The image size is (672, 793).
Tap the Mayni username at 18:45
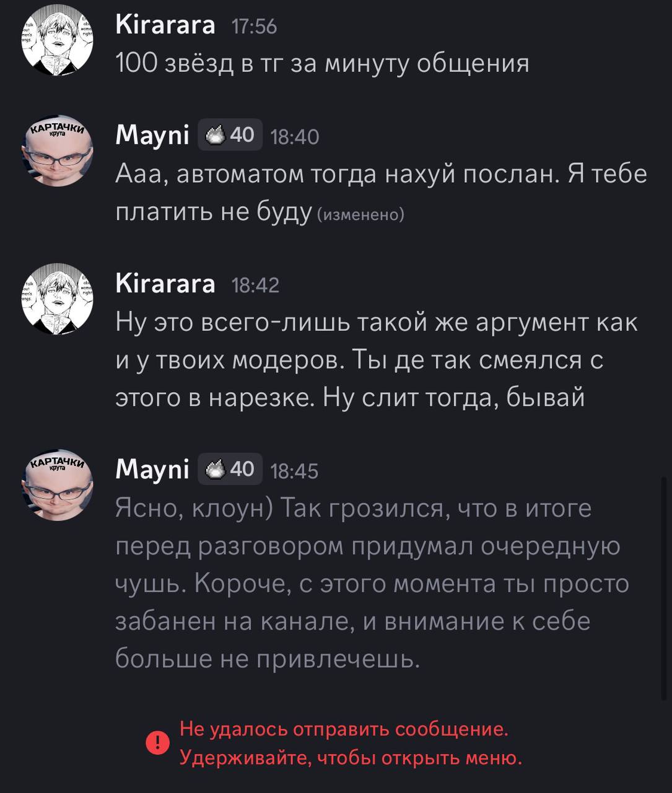152,470
